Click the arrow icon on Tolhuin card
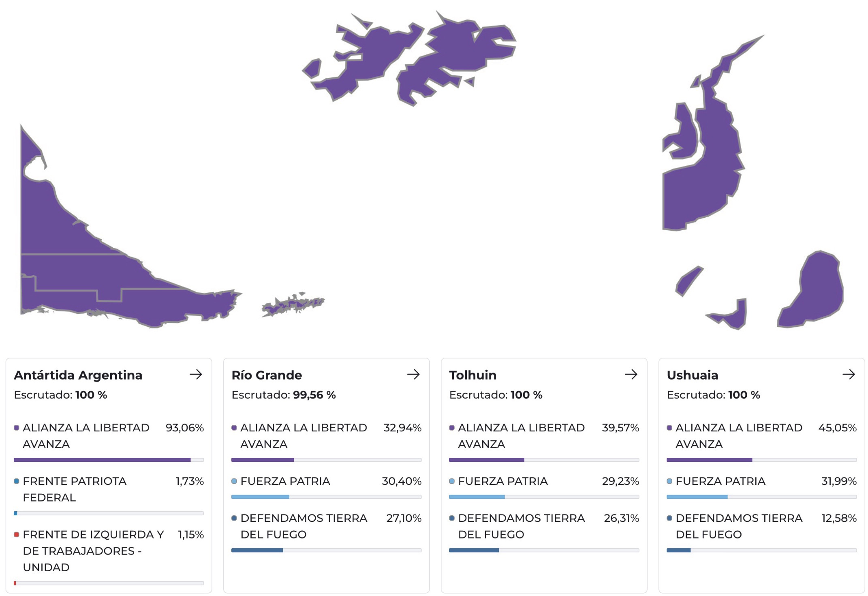Viewport: 868px width, 596px height. point(631,374)
